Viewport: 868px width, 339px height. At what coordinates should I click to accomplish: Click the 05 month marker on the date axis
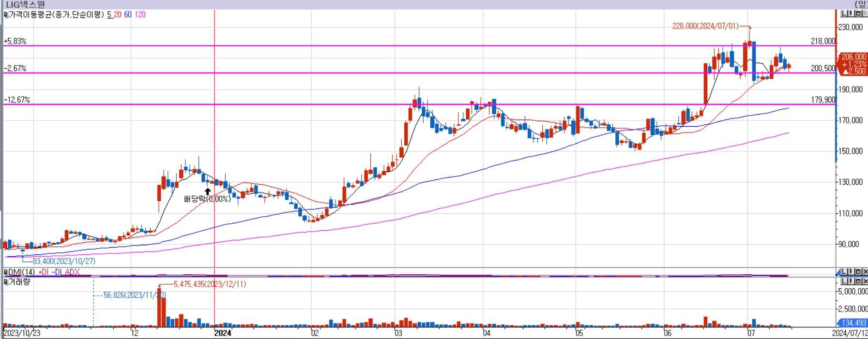tap(579, 333)
